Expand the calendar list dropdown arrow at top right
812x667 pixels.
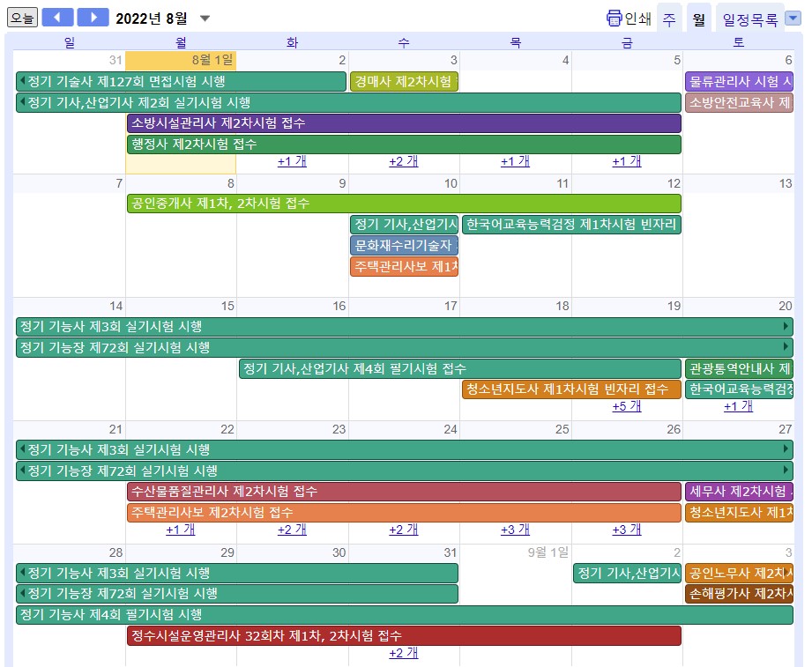pos(793,18)
